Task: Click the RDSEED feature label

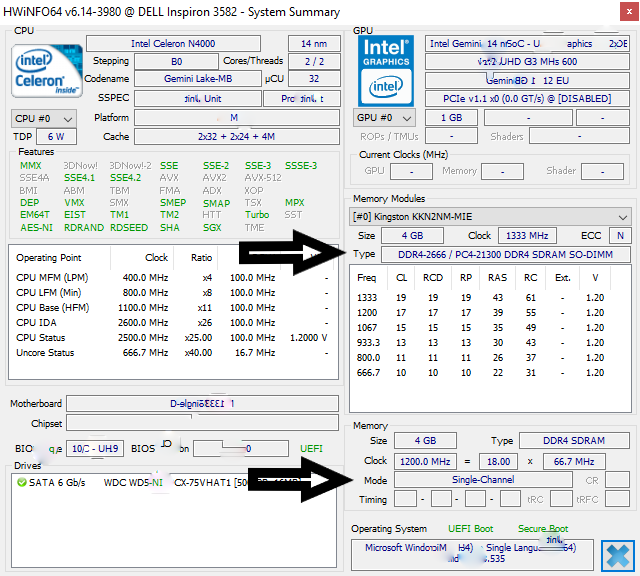Action: tap(129, 228)
